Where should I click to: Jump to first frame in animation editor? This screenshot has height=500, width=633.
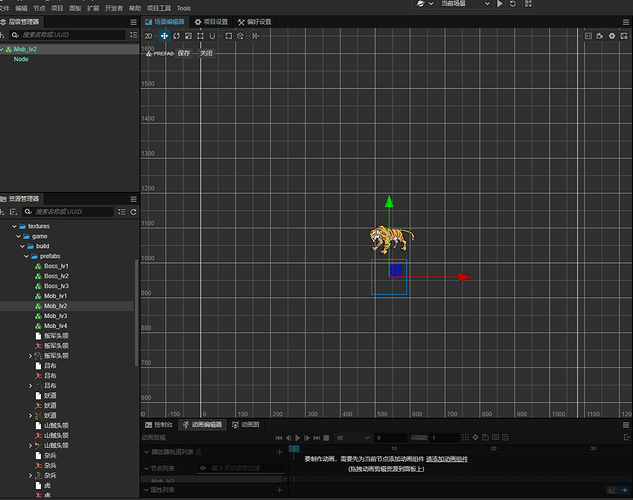click(x=279, y=438)
